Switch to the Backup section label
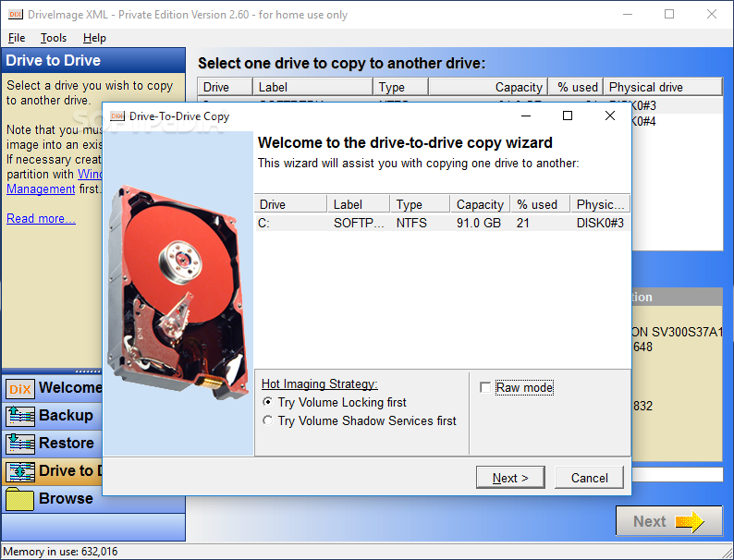This screenshot has height=560, width=734. [66, 416]
